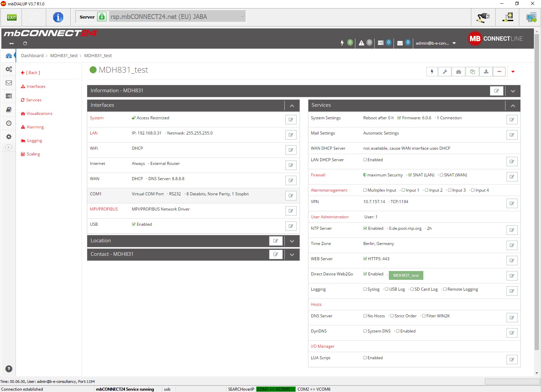
Task: Toggle DynDNS System DNS checkbox
Action: tap(365, 331)
